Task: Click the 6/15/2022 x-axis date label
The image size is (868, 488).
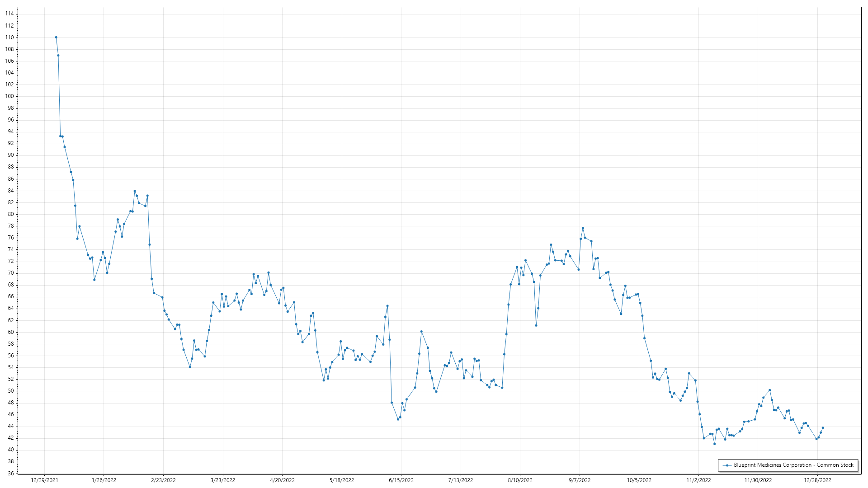Action: [401, 480]
